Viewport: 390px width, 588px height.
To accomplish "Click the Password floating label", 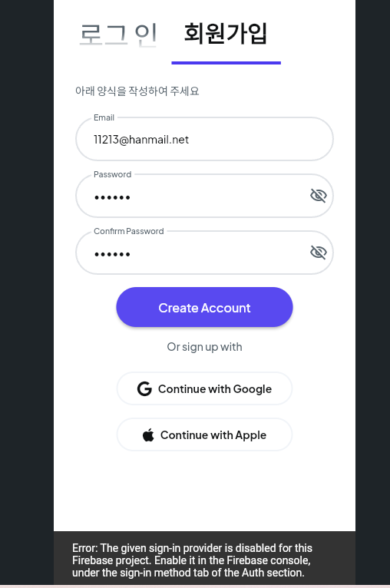I will click(113, 174).
